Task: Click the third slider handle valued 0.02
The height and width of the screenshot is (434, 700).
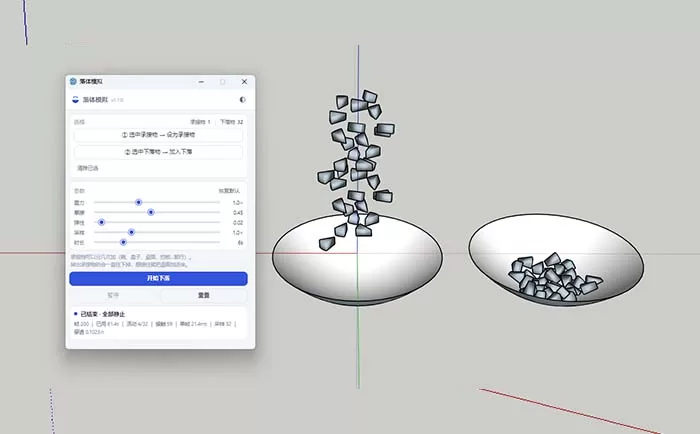Action: [x=101, y=222]
